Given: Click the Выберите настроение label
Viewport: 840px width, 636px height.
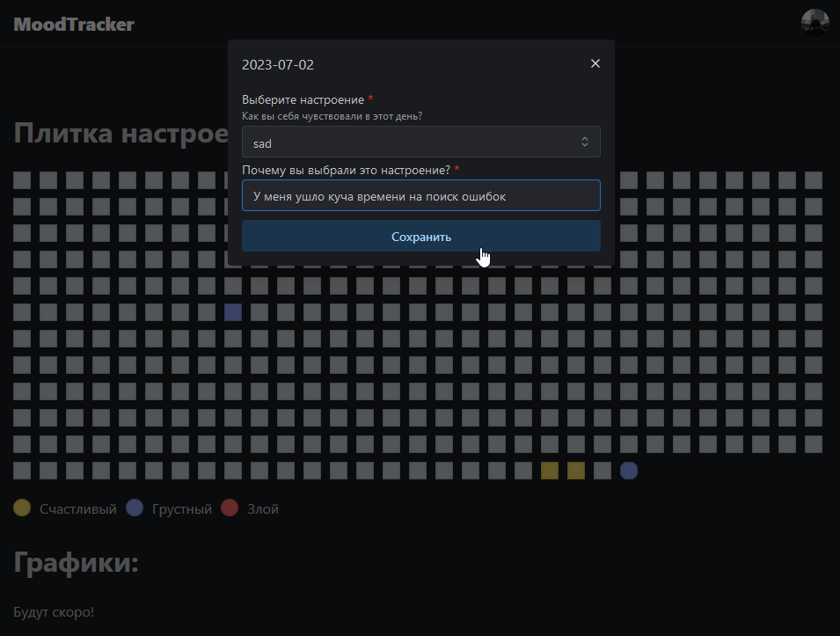Looking at the screenshot, I should [303, 99].
